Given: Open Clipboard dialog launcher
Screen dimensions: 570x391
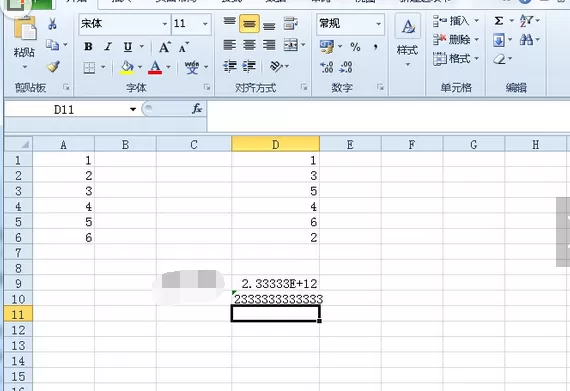Looking at the screenshot, I should [x=66, y=87].
